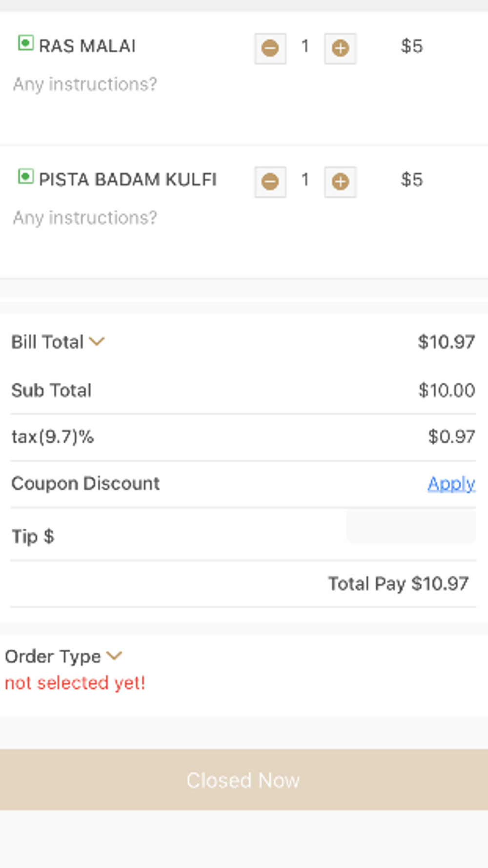Apply a coupon discount
This screenshot has width=488, height=868.
pyautogui.click(x=451, y=483)
